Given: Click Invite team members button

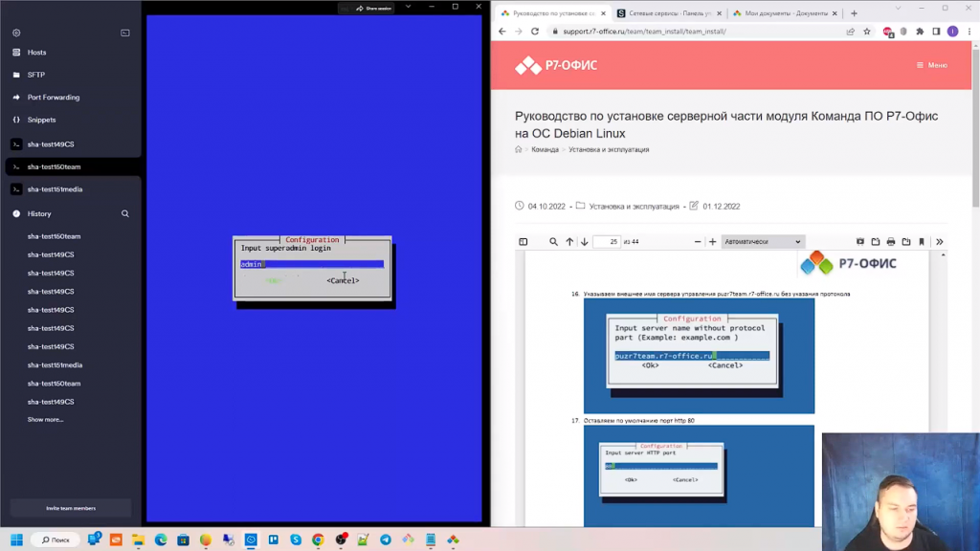Looking at the screenshot, I should pos(71,508).
